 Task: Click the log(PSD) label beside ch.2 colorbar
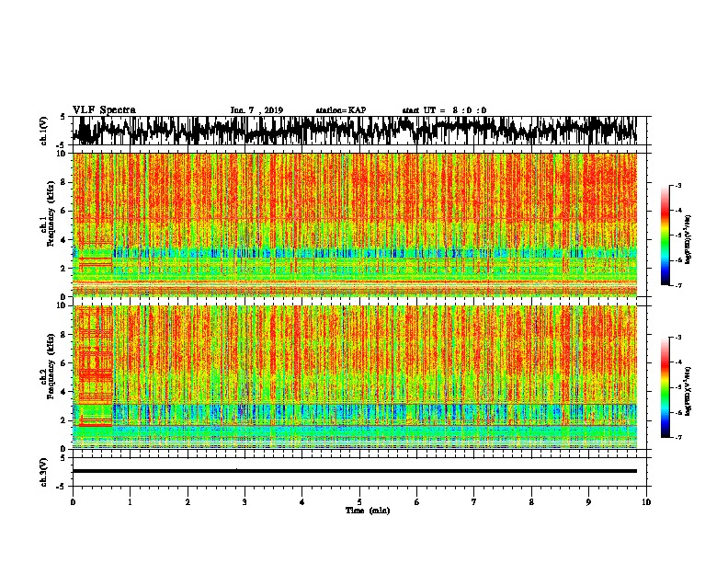688,391
